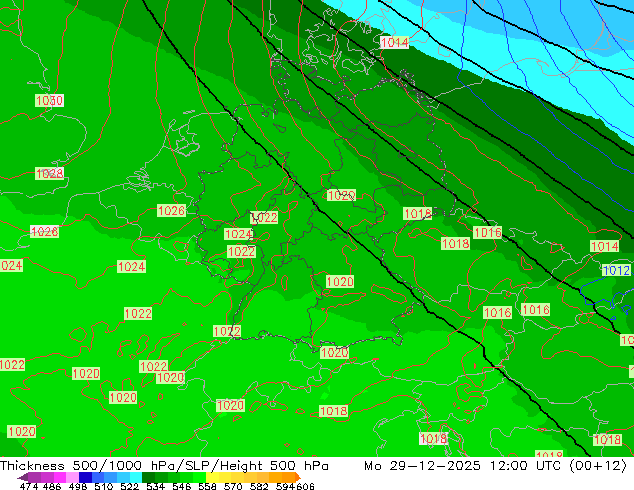Pick the cyan legend swatch above 522

coord(136,477)
